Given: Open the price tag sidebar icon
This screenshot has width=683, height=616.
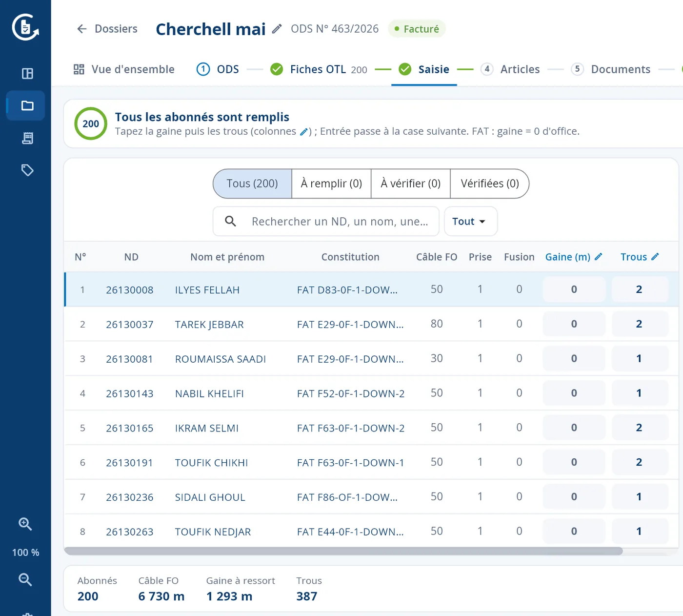Looking at the screenshot, I should [27, 170].
